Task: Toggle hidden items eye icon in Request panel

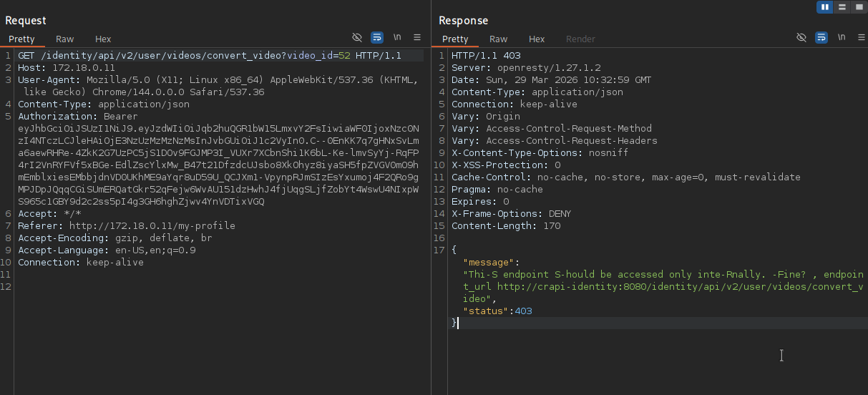Action: pyautogui.click(x=357, y=37)
